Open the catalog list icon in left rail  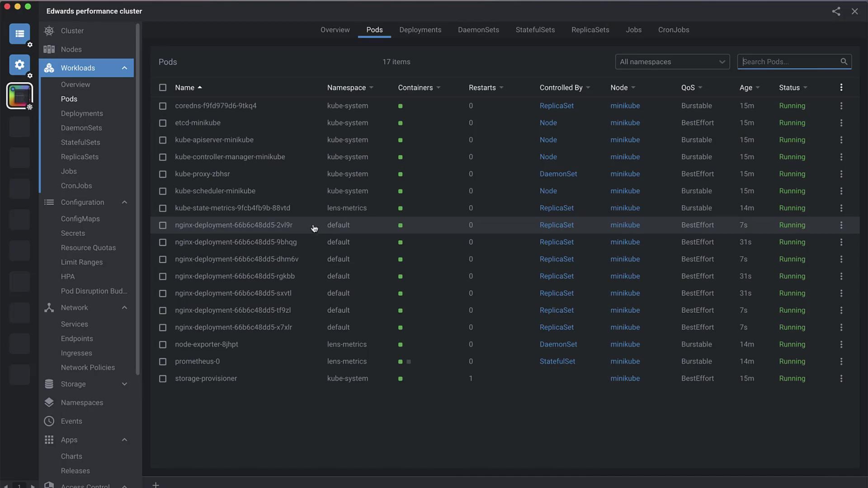tap(19, 34)
